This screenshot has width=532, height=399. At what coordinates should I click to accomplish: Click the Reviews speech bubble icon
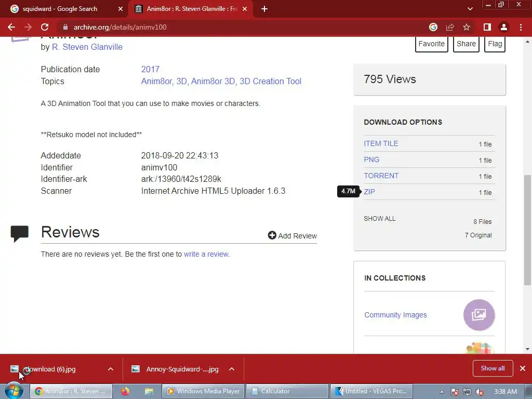pyautogui.click(x=20, y=234)
